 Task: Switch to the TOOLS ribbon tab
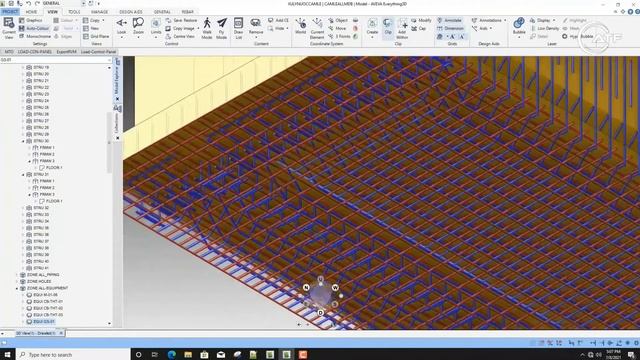pos(74,12)
